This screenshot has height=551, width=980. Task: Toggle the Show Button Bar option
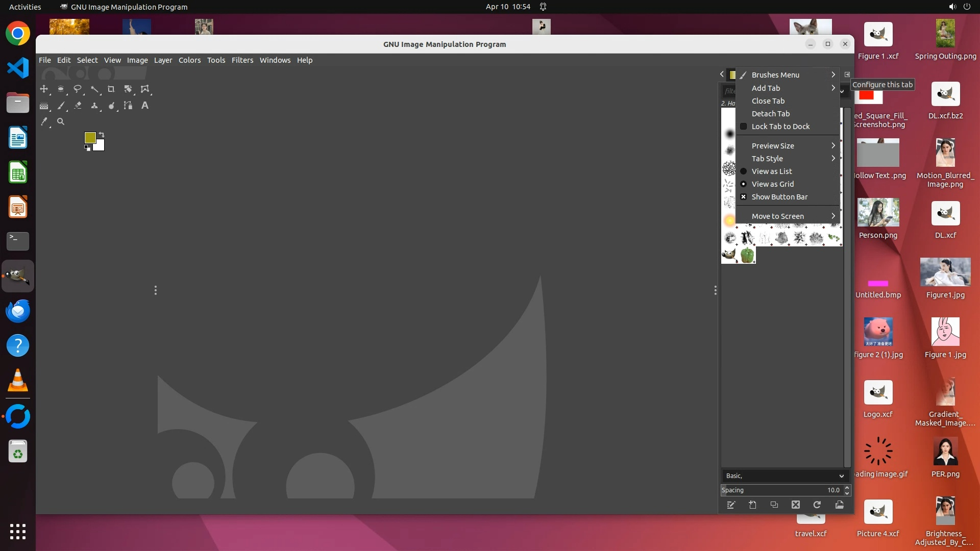pos(779,197)
